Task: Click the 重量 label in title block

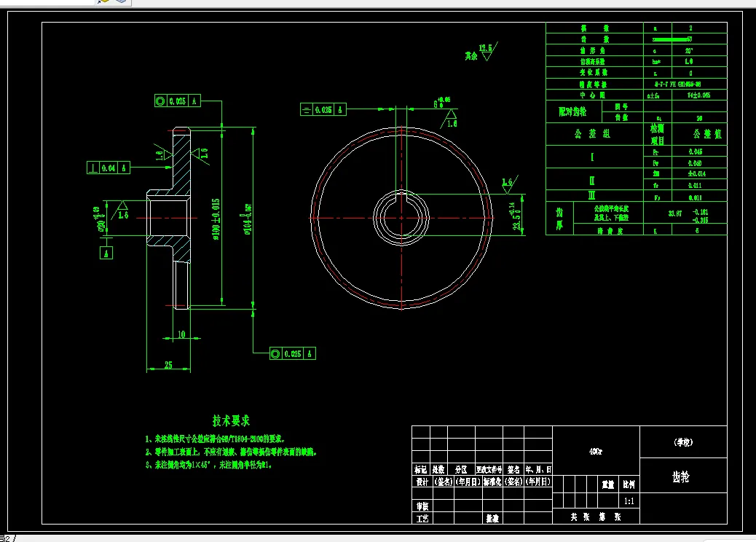Action: (608, 484)
